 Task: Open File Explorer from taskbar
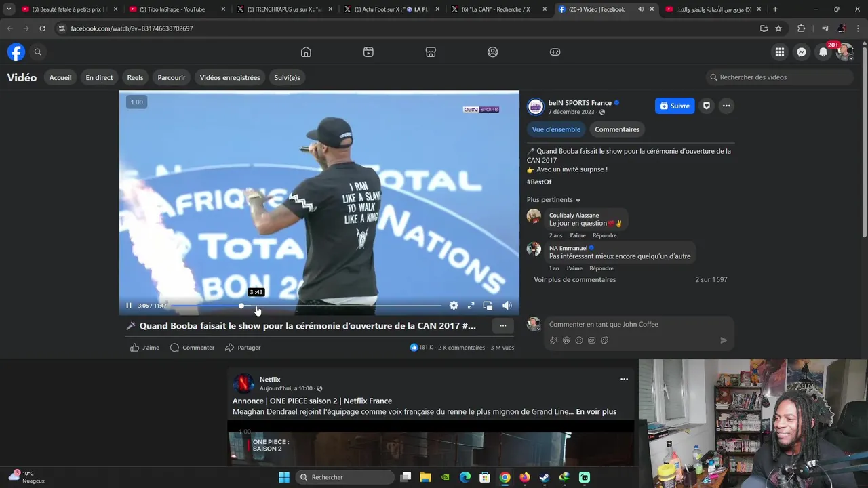[425, 477]
